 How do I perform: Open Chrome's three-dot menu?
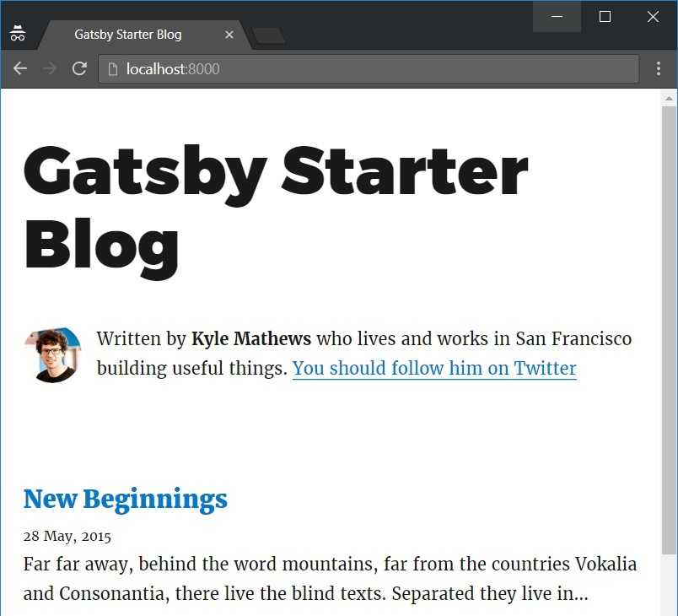pyautogui.click(x=658, y=68)
